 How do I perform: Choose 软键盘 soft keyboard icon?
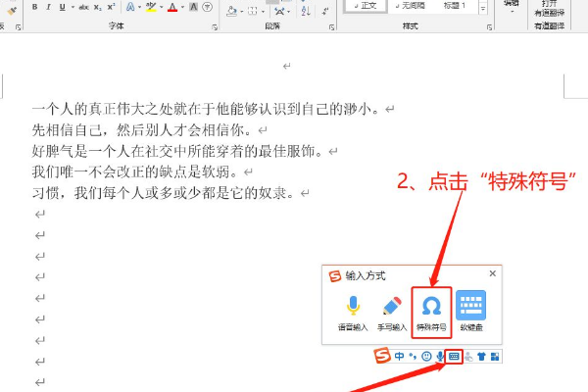click(x=471, y=311)
